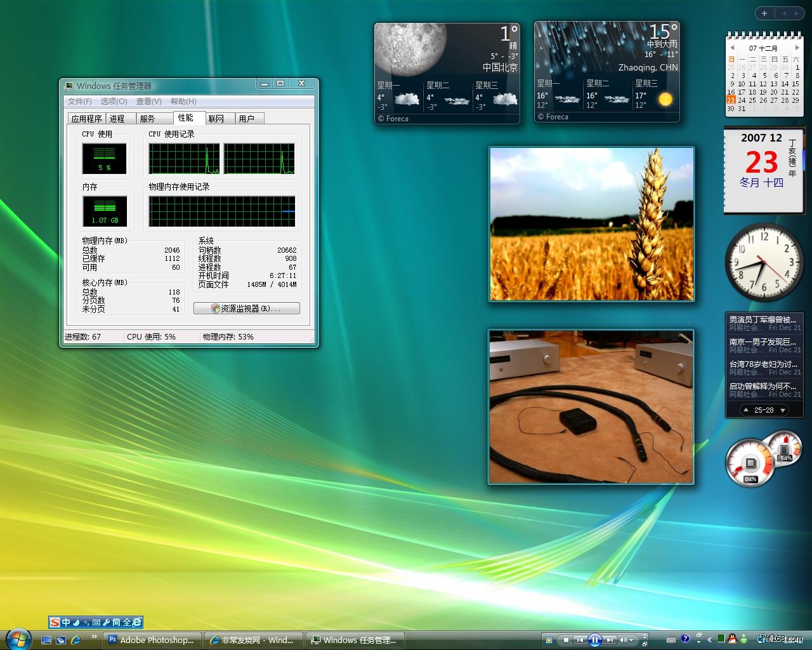Click the wheat field photo gadget

pos(591,223)
